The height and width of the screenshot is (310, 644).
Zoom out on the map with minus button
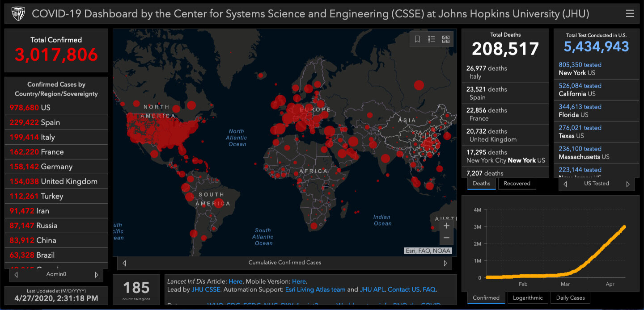click(446, 238)
